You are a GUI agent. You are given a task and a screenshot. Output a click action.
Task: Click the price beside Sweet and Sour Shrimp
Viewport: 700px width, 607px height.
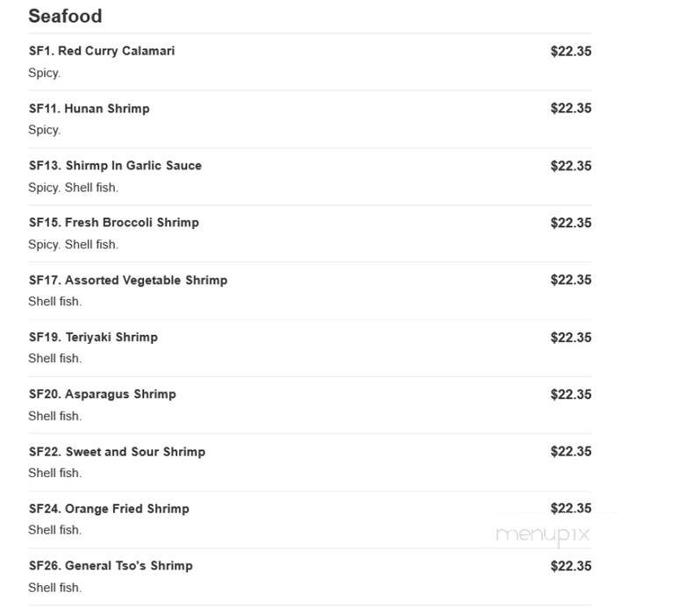[x=571, y=451]
